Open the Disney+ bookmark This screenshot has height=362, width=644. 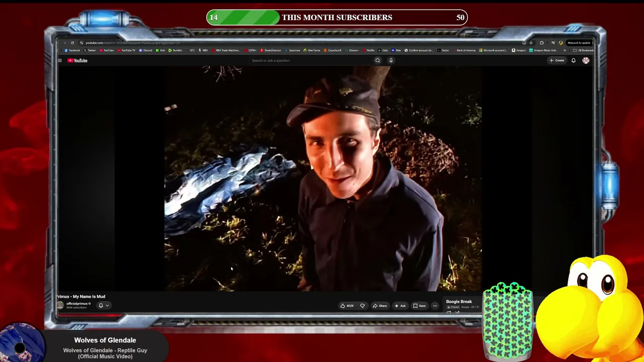click(x=352, y=50)
